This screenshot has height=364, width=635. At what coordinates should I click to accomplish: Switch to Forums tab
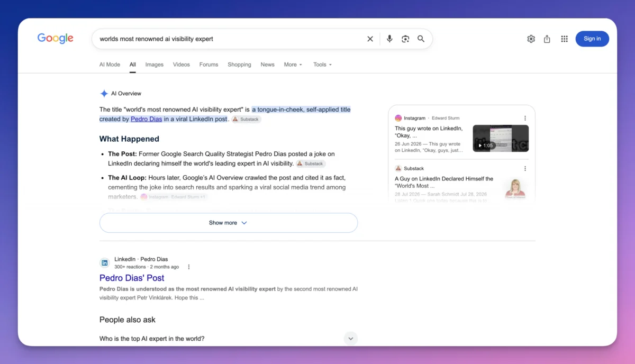pyautogui.click(x=208, y=65)
